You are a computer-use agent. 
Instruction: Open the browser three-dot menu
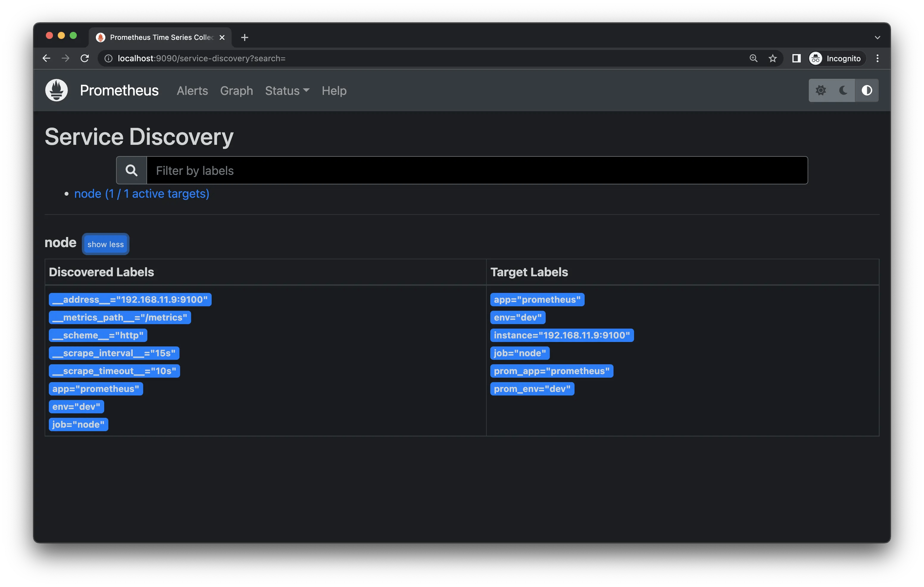pos(877,58)
